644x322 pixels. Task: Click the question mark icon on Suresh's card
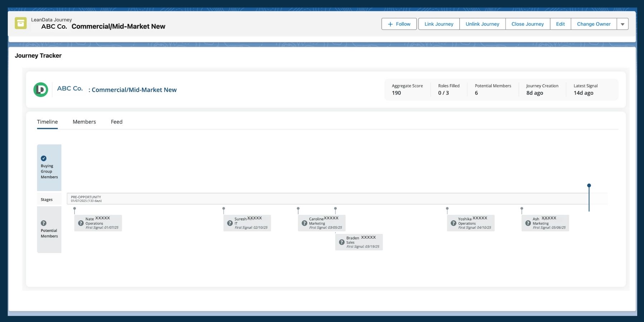(229, 223)
